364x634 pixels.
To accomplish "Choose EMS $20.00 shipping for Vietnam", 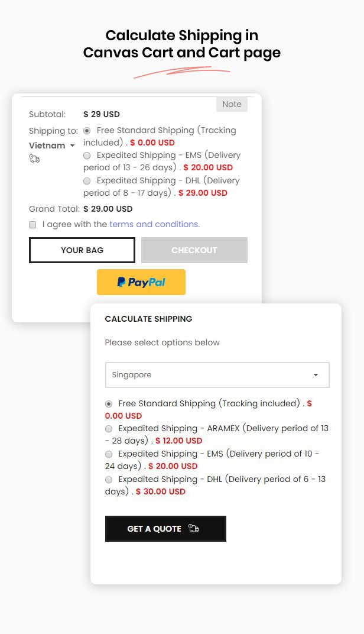I will [x=87, y=156].
